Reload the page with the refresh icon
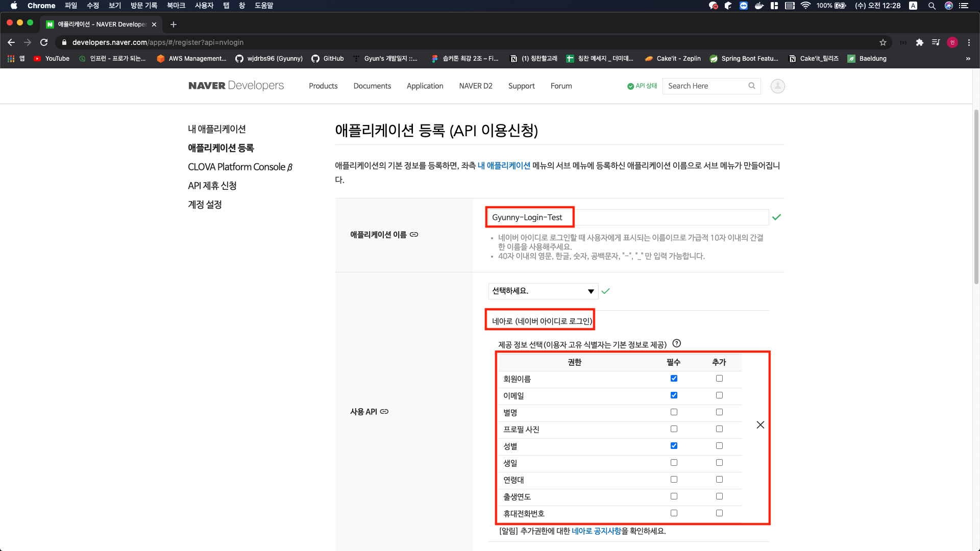 [x=44, y=42]
